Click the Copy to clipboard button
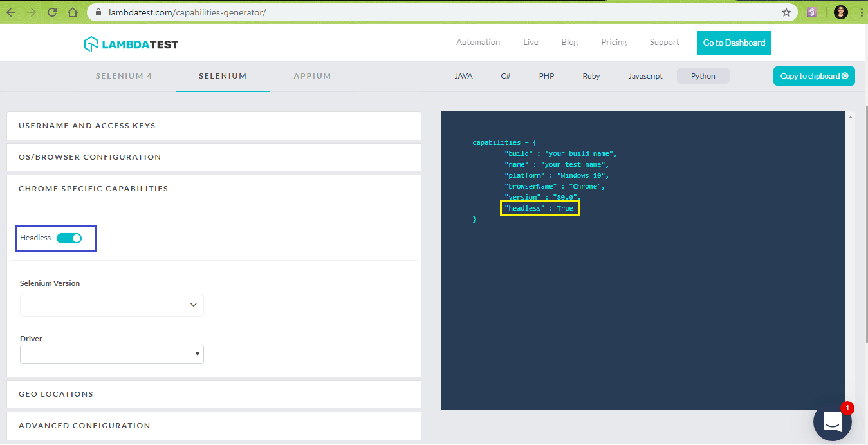This screenshot has width=868, height=445. pos(813,76)
